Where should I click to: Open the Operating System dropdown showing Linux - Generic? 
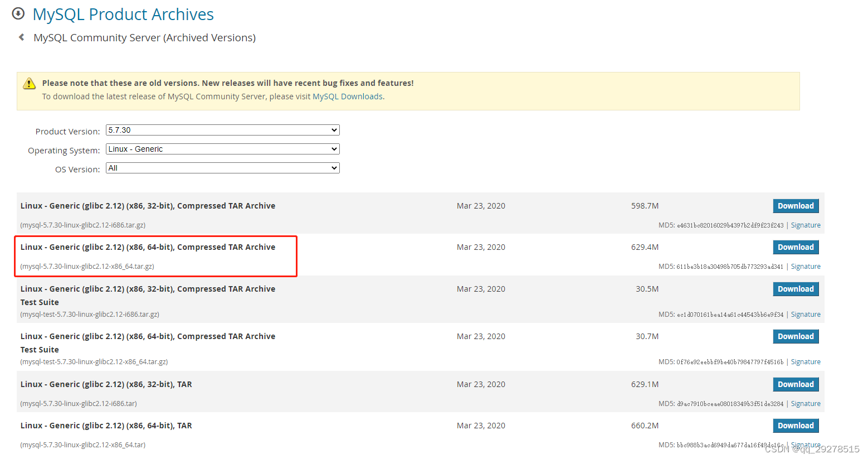click(x=223, y=149)
